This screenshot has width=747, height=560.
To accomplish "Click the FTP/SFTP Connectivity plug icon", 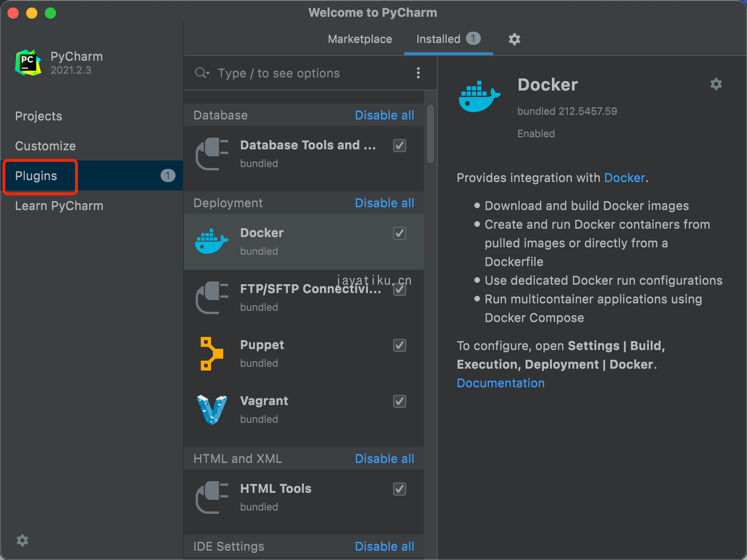I will [212, 298].
